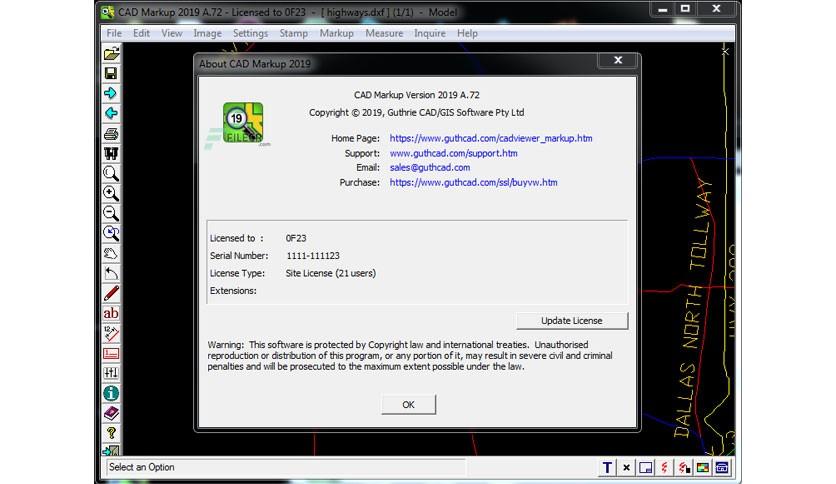Click the 'Select an Option' status field

[x=286, y=467]
